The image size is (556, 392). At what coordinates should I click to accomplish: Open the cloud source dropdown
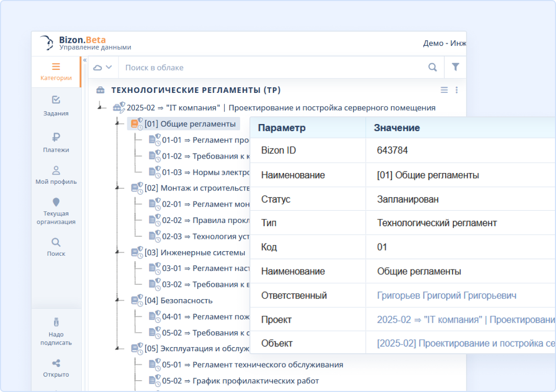102,67
